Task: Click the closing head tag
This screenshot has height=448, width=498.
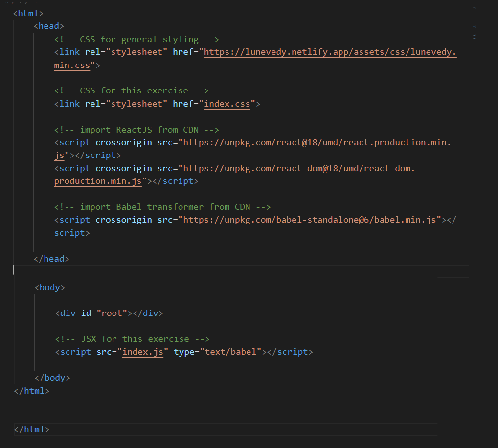Action: [51, 259]
